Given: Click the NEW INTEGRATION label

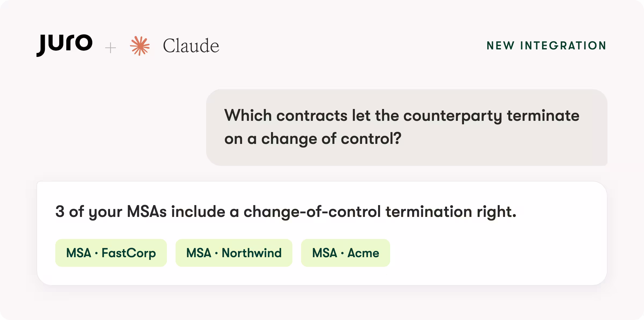Looking at the screenshot, I should (x=547, y=46).
